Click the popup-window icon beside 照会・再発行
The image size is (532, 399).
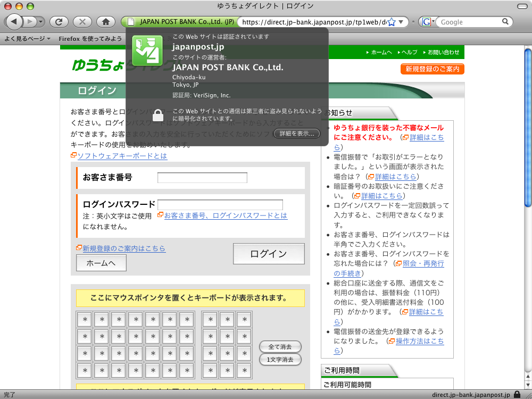tap(398, 263)
